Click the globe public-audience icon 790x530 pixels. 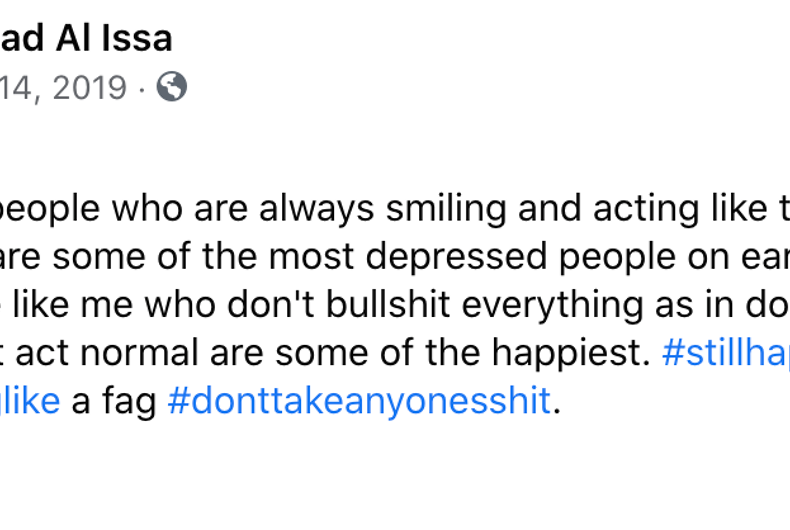(x=172, y=87)
